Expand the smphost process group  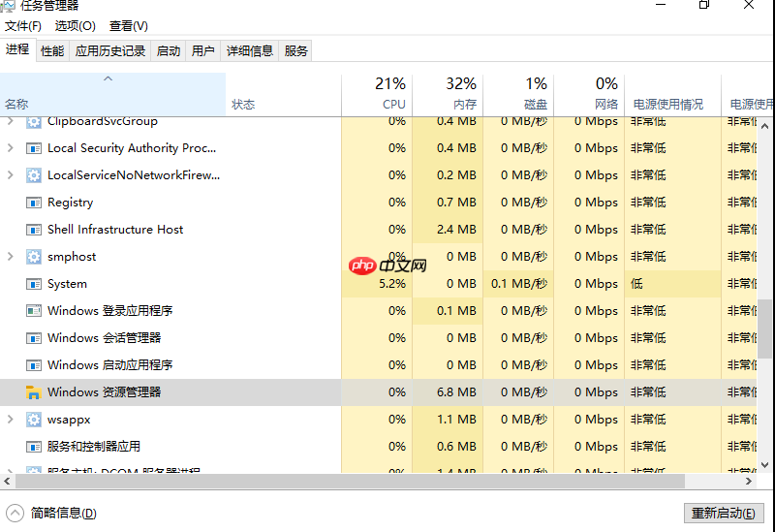point(10,257)
